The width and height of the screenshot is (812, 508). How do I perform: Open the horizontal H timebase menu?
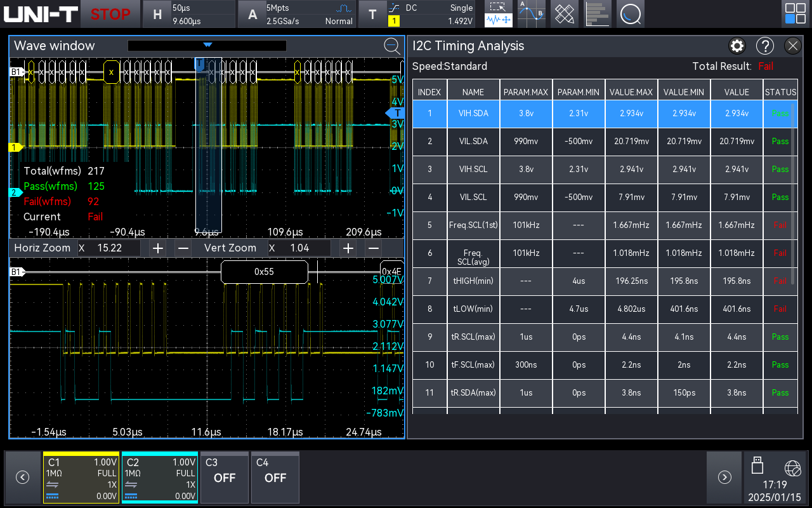[188, 14]
